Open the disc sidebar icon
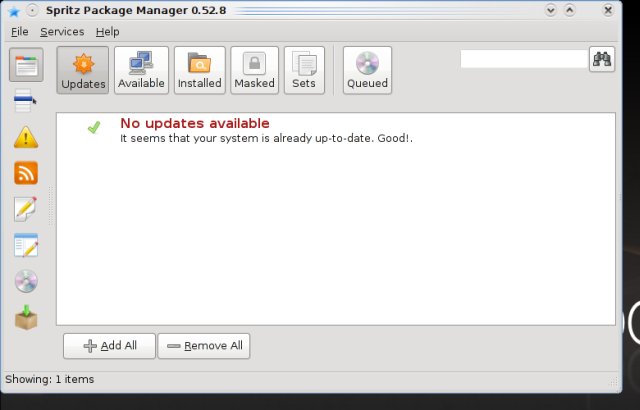 (x=26, y=281)
